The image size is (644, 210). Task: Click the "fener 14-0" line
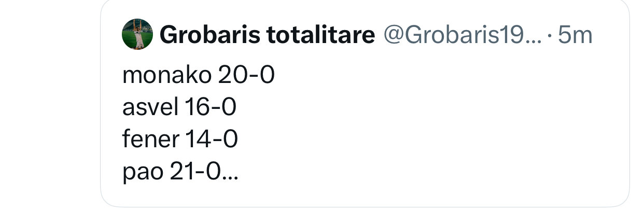180,140
